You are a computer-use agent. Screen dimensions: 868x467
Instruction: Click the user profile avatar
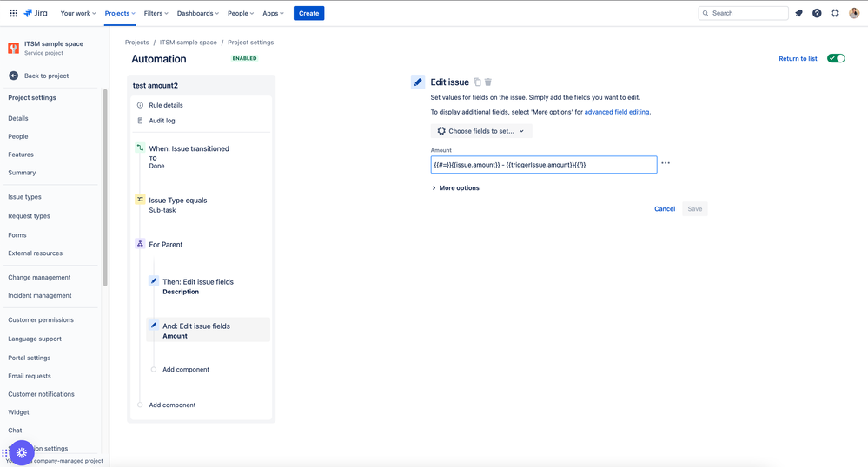[x=854, y=13]
